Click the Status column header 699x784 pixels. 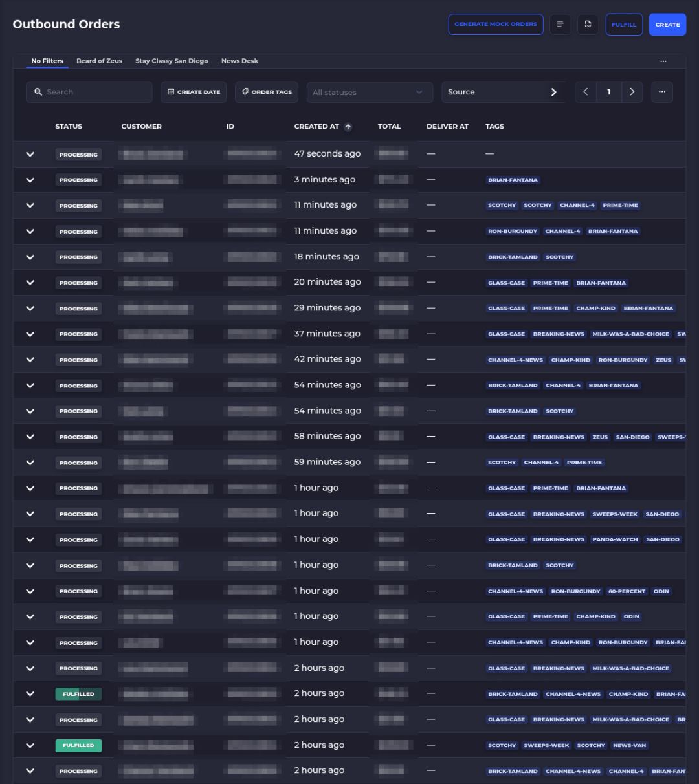(x=69, y=127)
